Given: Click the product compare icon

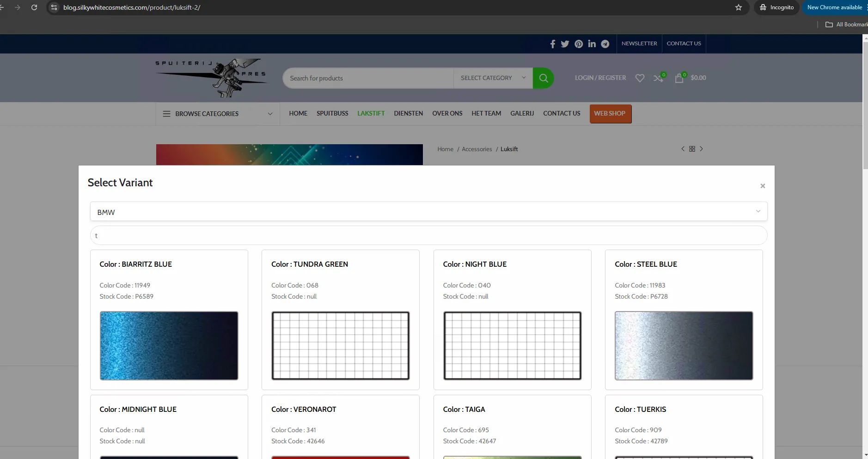Looking at the screenshot, I should 658,78.
